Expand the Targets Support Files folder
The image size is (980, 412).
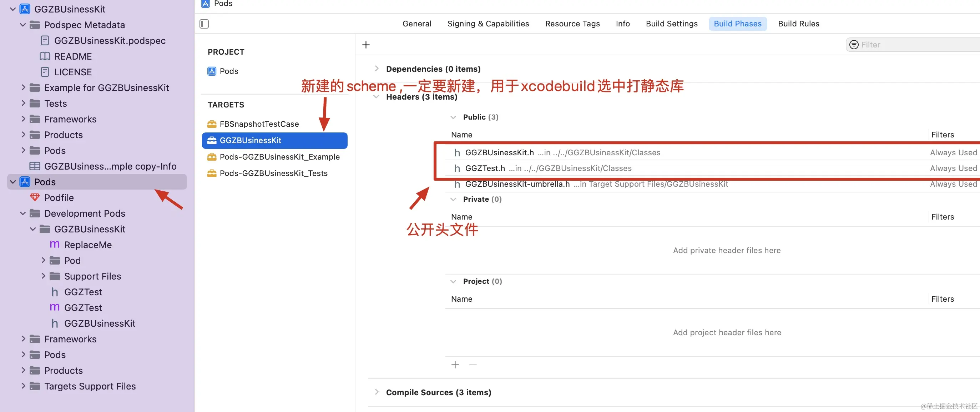click(x=23, y=386)
